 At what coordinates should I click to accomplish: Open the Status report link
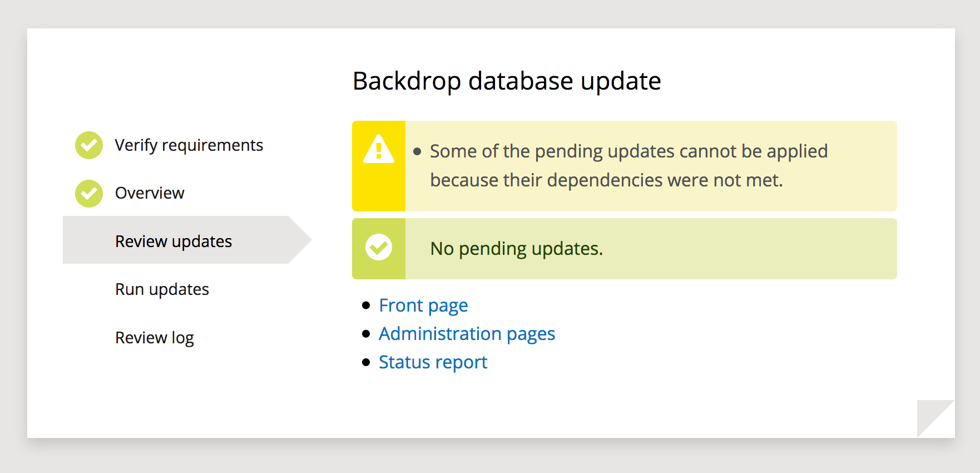point(433,362)
